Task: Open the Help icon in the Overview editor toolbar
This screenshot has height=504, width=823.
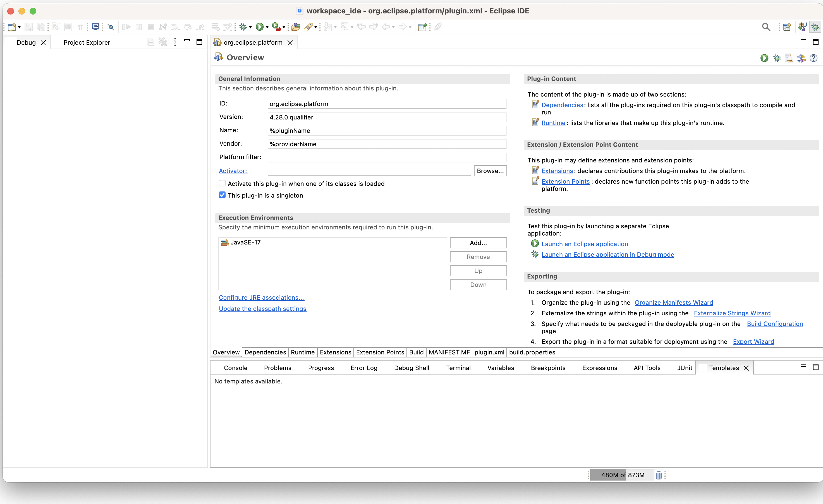Action: click(814, 58)
